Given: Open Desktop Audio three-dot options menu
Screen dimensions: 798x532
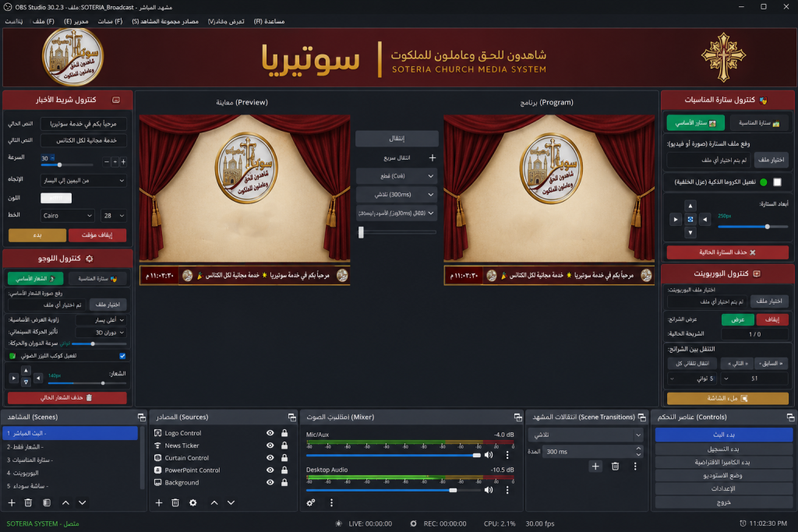Looking at the screenshot, I should [507, 490].
